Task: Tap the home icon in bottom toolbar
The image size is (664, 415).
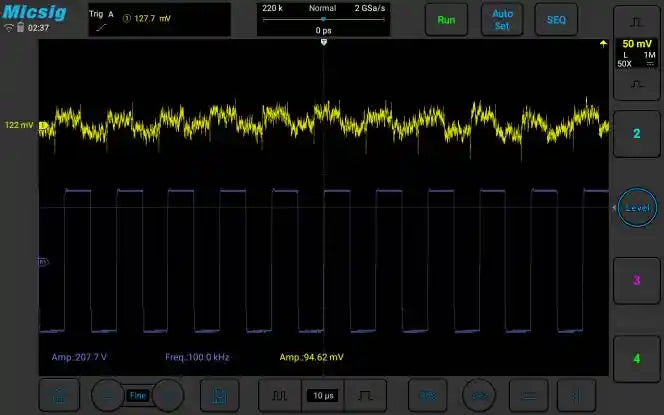Action: point(60,396)
